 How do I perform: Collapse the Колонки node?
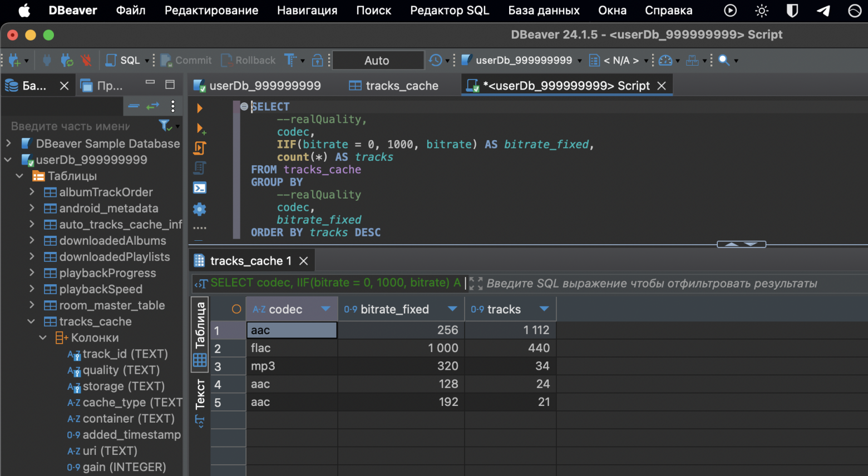point(43,338)
